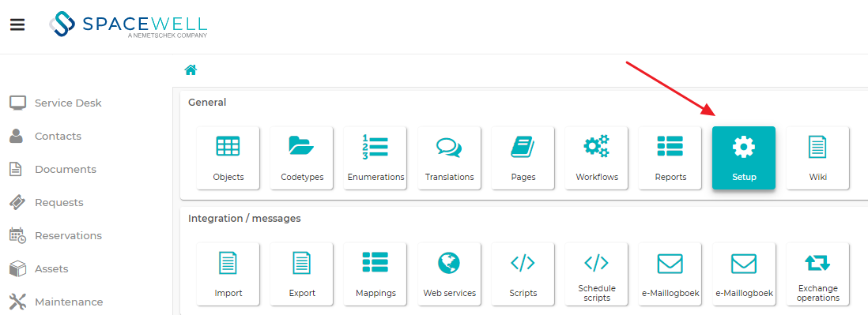Open the Translations tile
Viewport: 868px width, 315px height.
tap(450, 158)
